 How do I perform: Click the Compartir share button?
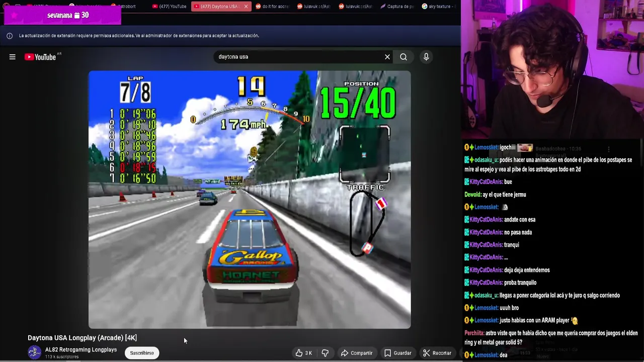[x=356, y=353]
